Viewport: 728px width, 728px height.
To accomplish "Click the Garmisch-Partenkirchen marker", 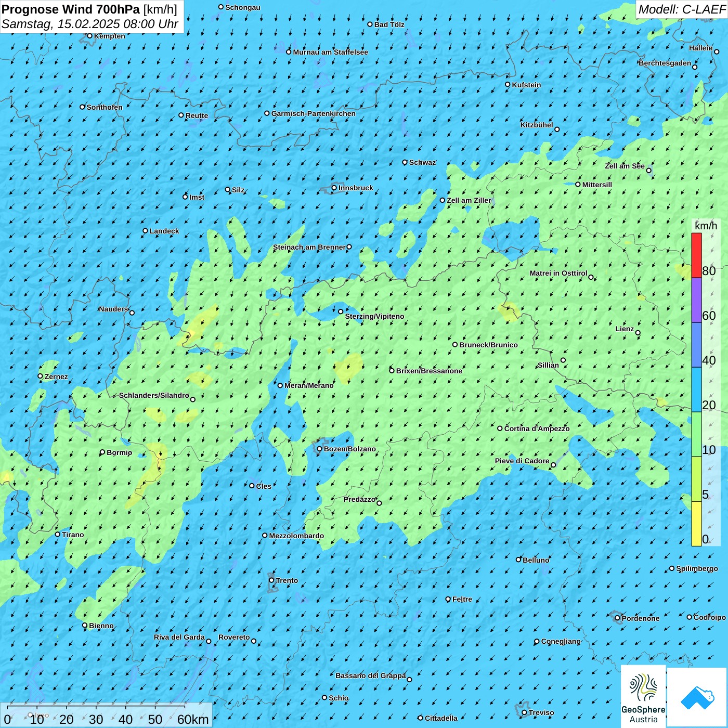I will tap(267, 113).
